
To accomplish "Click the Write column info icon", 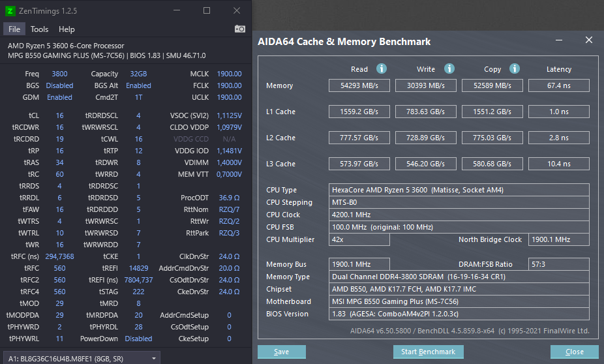I will [449, 68].
